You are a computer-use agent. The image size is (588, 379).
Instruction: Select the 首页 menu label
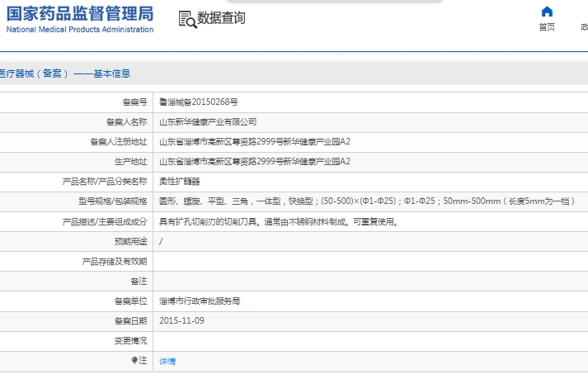(547, 27)
